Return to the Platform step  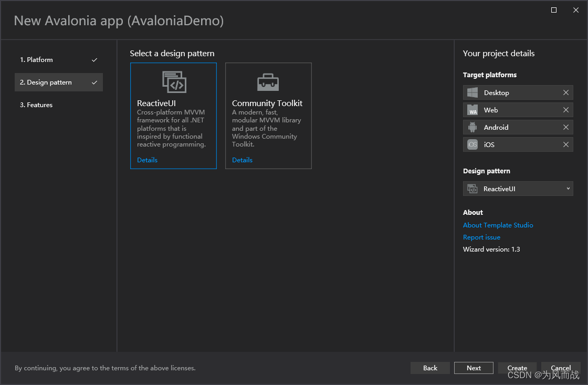(37, 59)
